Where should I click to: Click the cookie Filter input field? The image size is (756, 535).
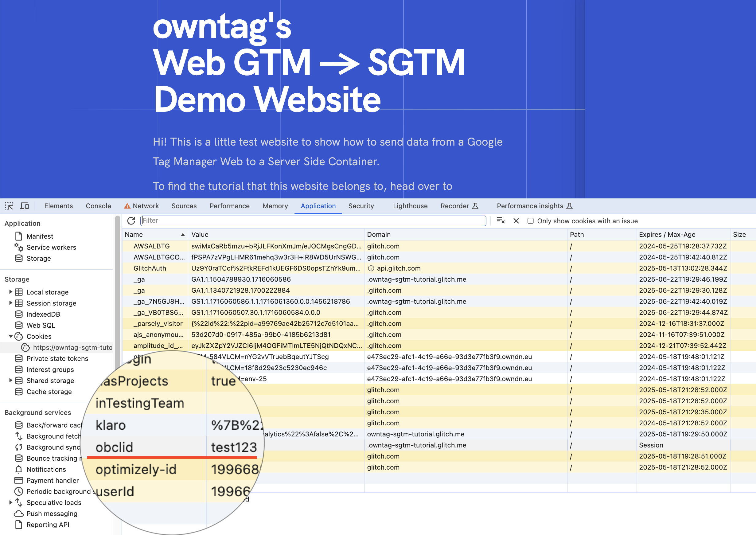pos(313,221)
